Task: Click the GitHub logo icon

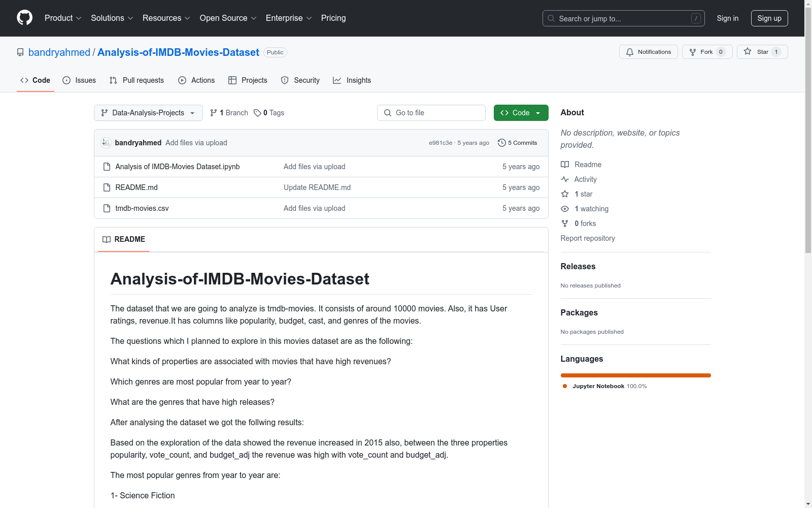Action: pos(24,18)
